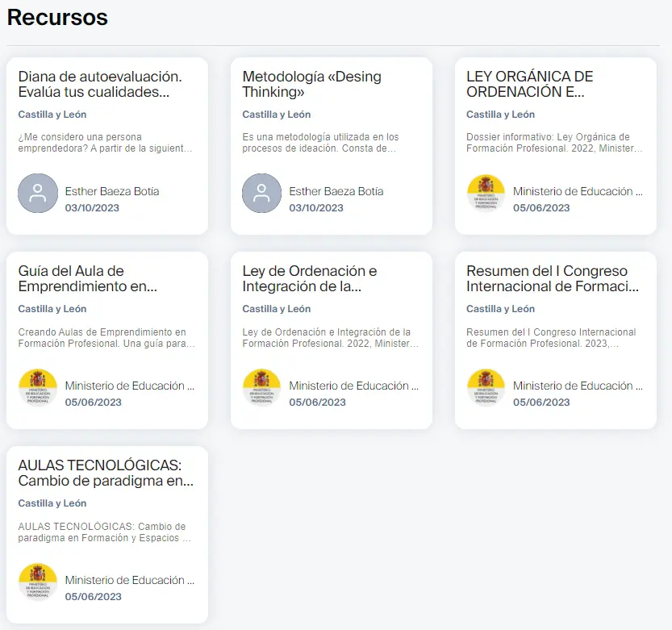The height and width of the screenshot is (630, 672).
Task: Open 'Resumen del I Congreso Internacional' title
Action: (x=553, y=278)
